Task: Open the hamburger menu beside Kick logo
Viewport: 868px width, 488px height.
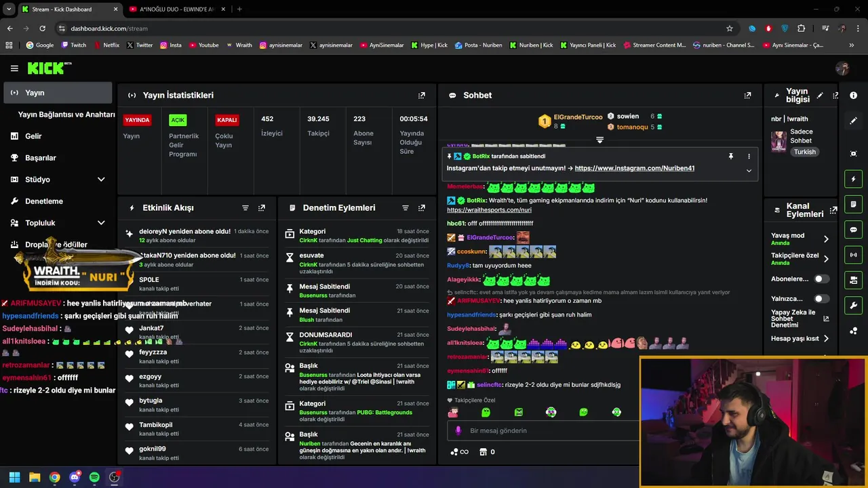Action: pos(14,68)
